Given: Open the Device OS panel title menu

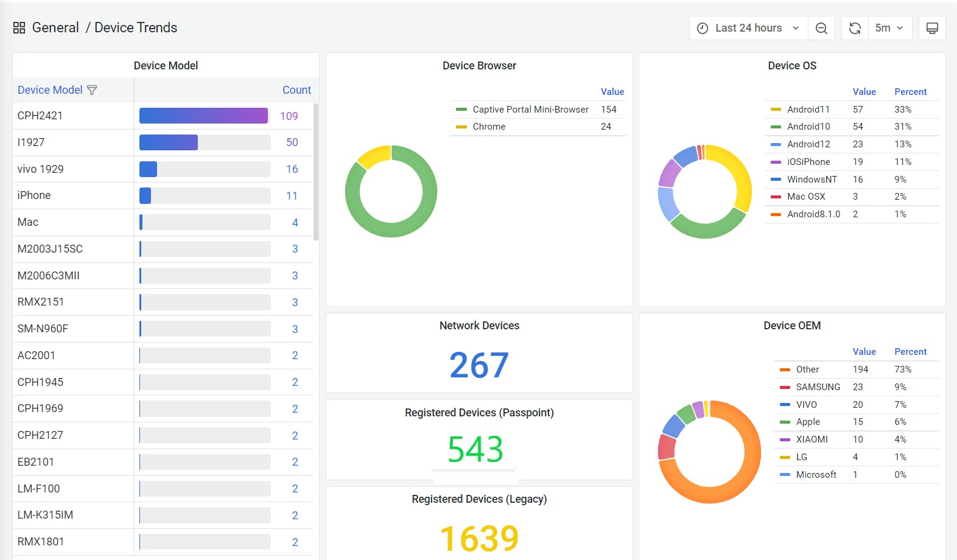Looking at the screenshot, I should (x=792, y=66).
